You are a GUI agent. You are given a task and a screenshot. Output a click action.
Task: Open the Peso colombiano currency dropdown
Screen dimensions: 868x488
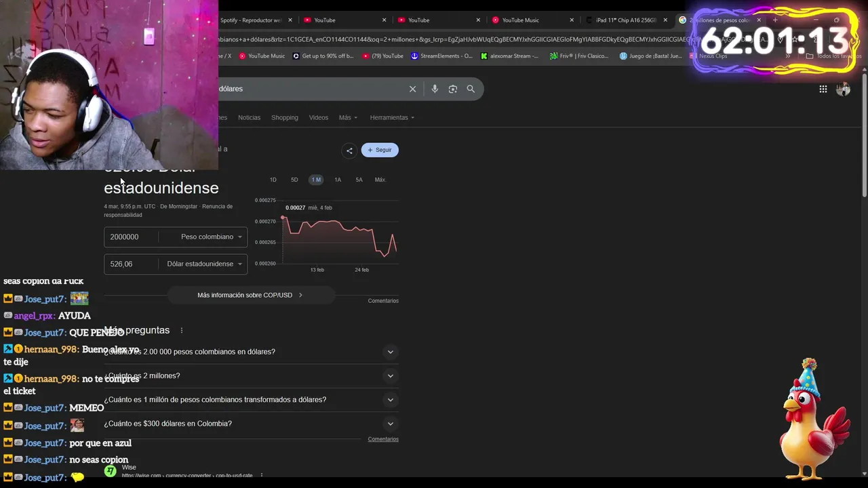(211, 237)
